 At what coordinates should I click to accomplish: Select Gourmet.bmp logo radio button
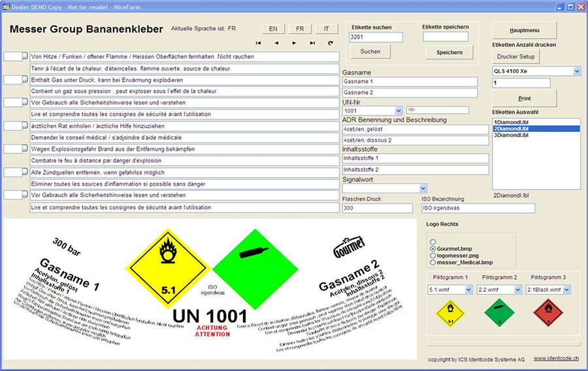point(433,249)
